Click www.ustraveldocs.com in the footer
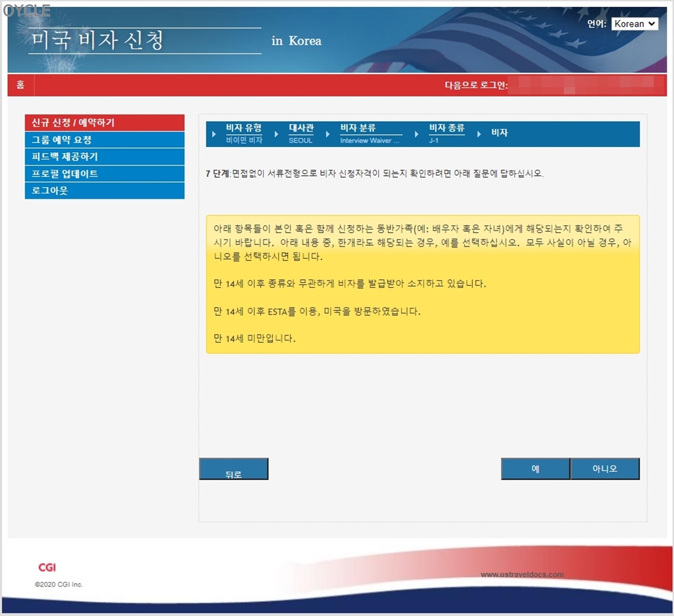This screenshot has width=674, height=616. [522, 574]
